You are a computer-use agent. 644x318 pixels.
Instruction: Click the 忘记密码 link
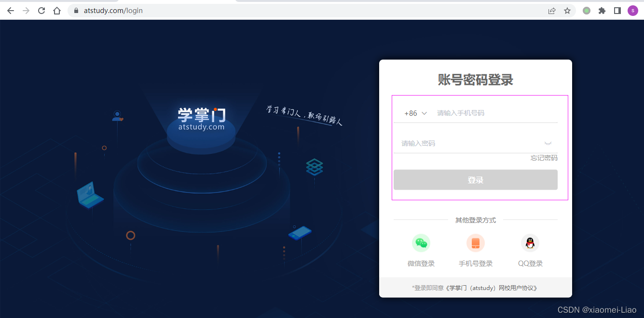pos(544,158)
